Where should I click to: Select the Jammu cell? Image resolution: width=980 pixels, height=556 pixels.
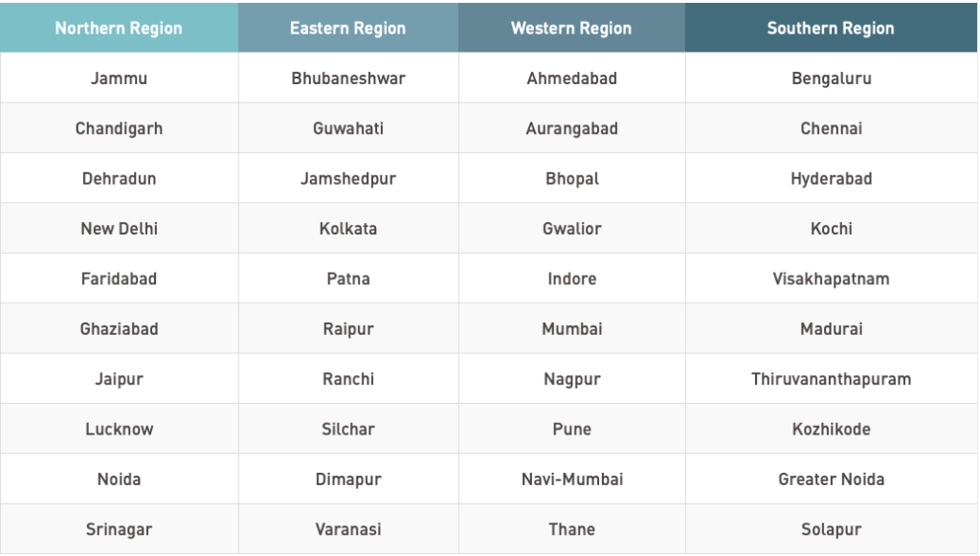point(119,78)
